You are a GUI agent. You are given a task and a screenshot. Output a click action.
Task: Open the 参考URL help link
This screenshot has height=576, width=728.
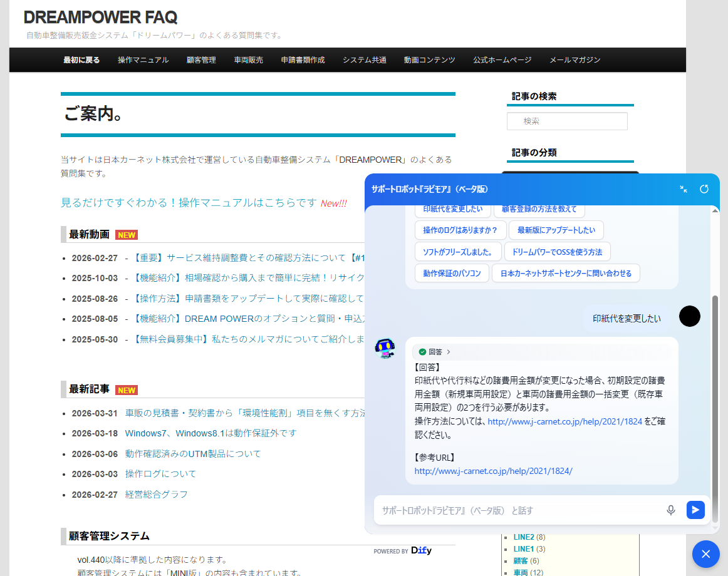coord(493,471)
